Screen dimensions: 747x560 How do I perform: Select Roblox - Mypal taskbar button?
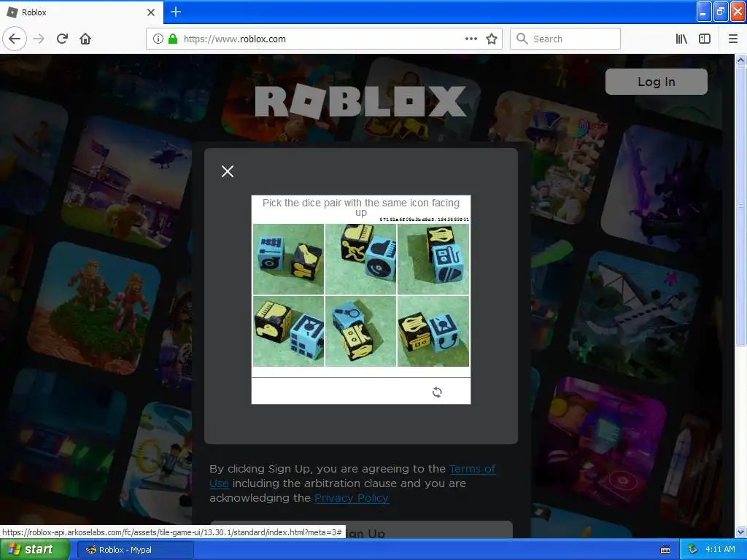pos(135,550)
